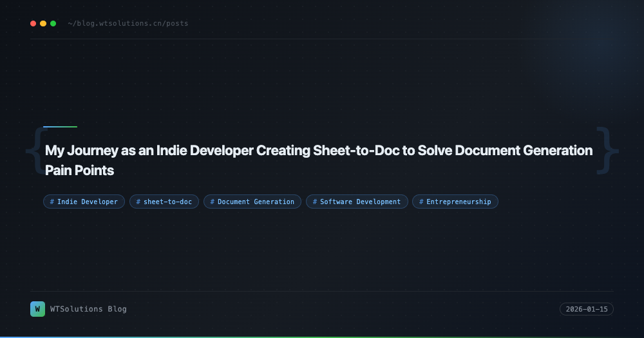Click the green maximize dot
Viewport: 644px width, 338px height.
click(53, 23)
